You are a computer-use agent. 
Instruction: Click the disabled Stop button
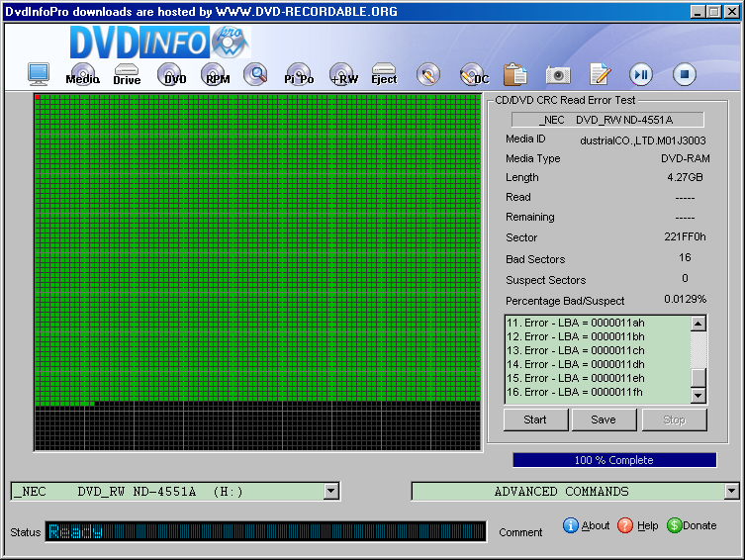[674, 420]
